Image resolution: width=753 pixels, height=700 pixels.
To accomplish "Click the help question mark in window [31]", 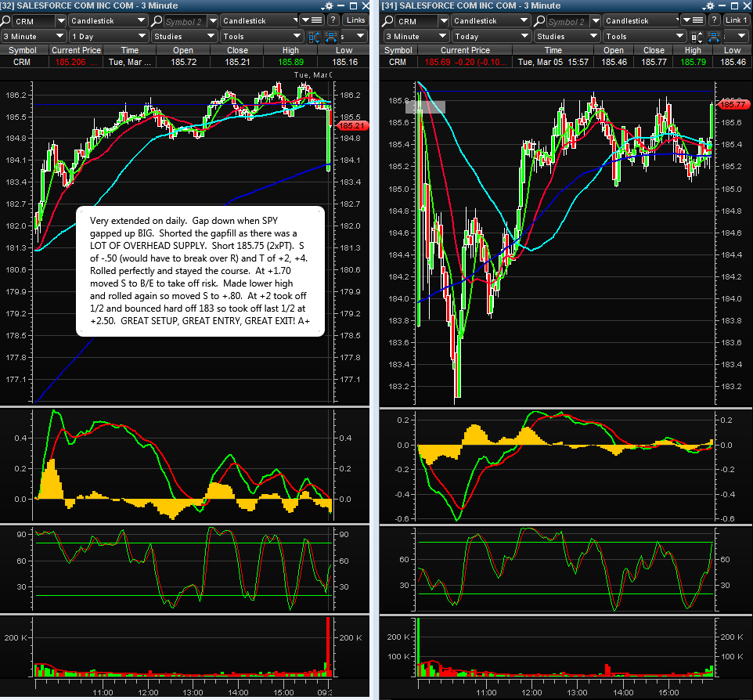I will pyautogui.click(x=715, y=20).
